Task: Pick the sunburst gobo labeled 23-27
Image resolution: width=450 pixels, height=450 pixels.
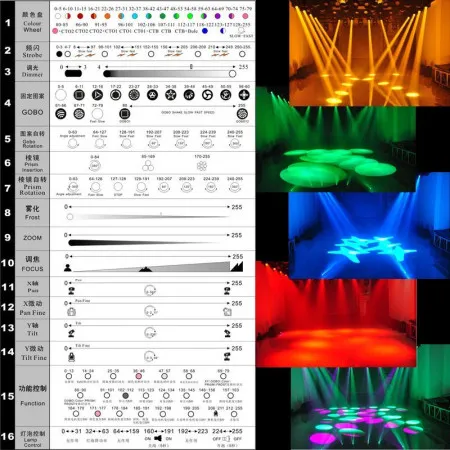Action: pyautogui.click(x=134, y=95)
